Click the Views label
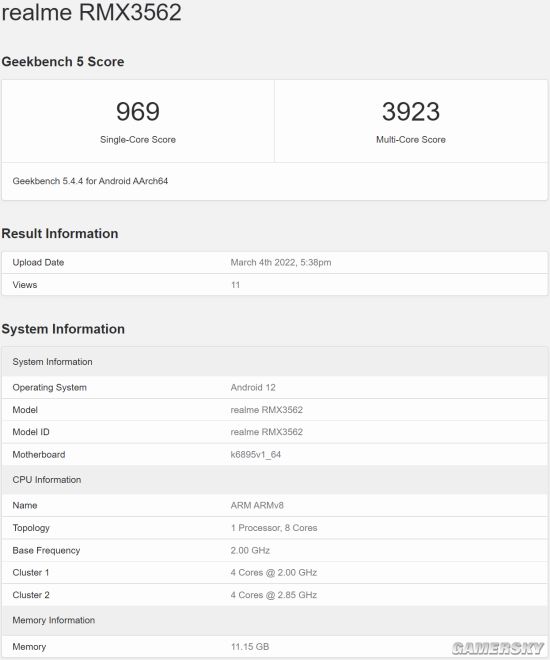This screenshot has width=550, height=660. [x=25, y=285]
